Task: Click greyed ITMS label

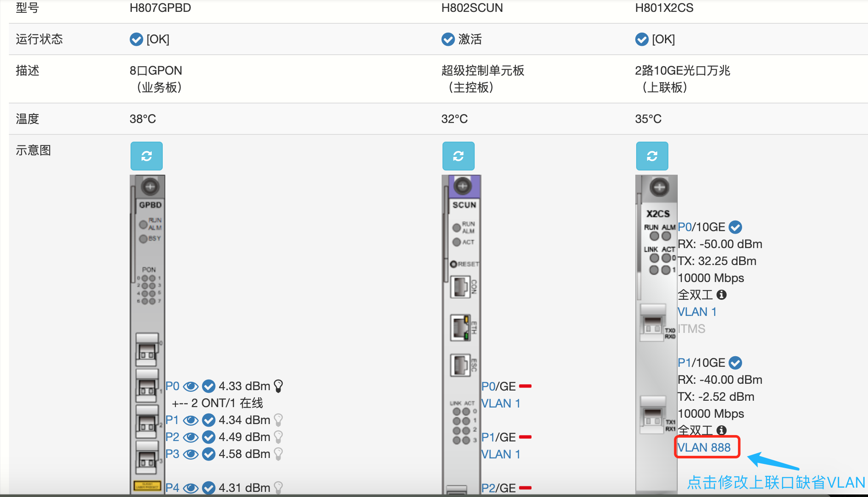Action: coord(692,329)
